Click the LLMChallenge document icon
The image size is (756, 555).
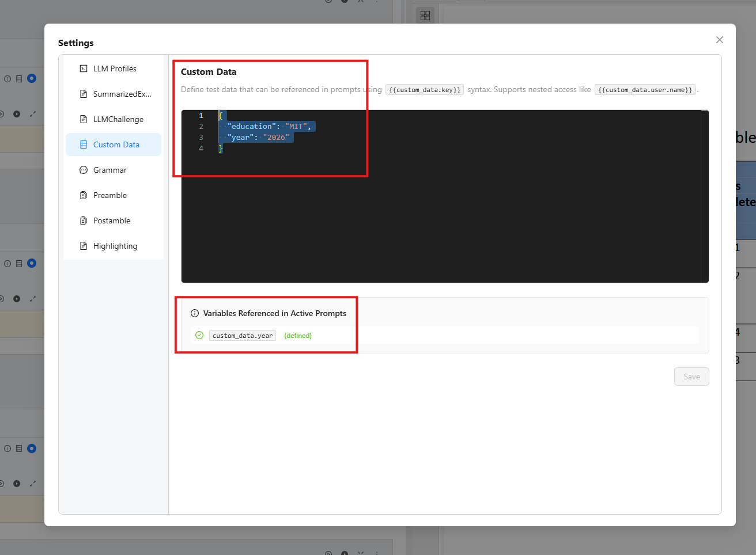tap(84, 119)
